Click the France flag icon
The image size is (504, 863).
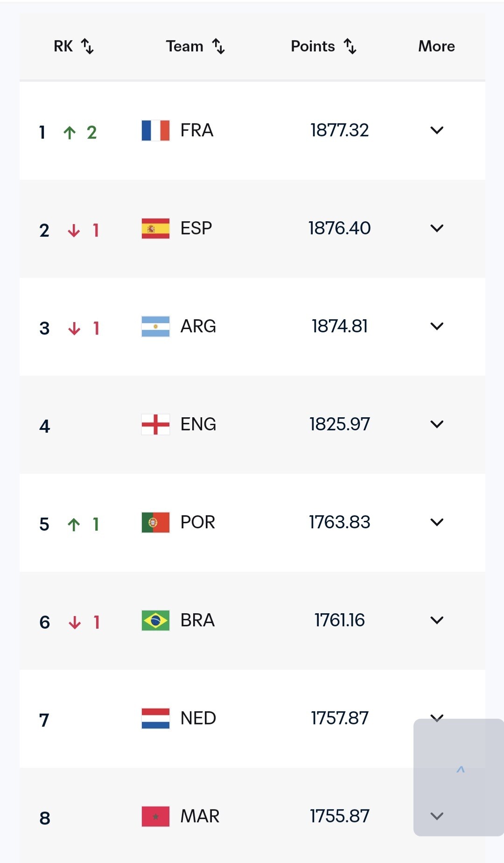(155, 131)
